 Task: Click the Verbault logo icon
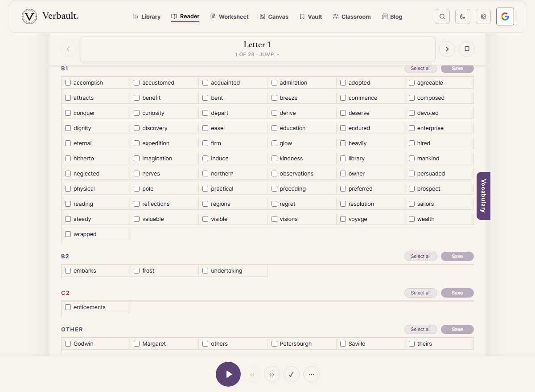pos(29,16)
